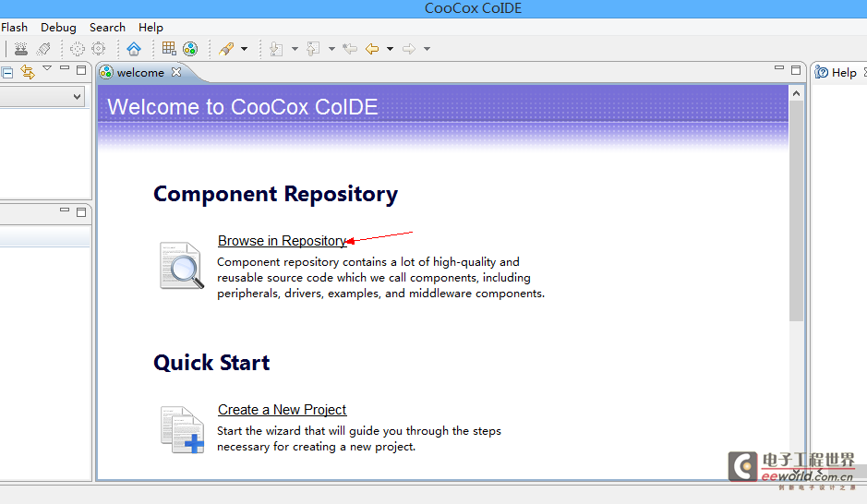Open the Flash menu
867x504 pixels.
(x=15, y=28)
